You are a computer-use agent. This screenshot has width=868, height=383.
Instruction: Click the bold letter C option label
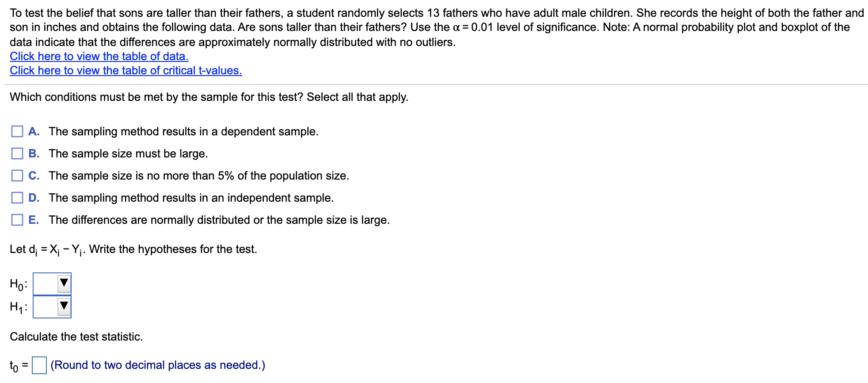[x=34, y=176]
